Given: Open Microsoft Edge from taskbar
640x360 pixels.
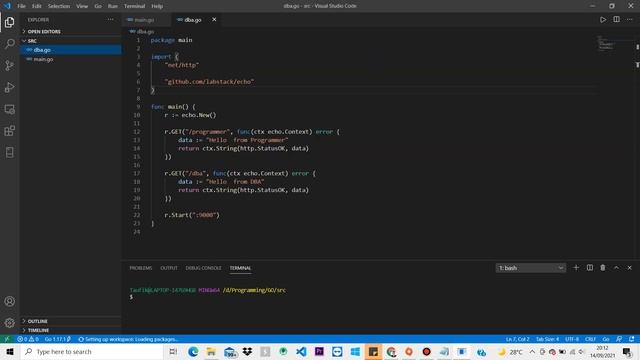Looking at the screenshot, I should point(193,351).
